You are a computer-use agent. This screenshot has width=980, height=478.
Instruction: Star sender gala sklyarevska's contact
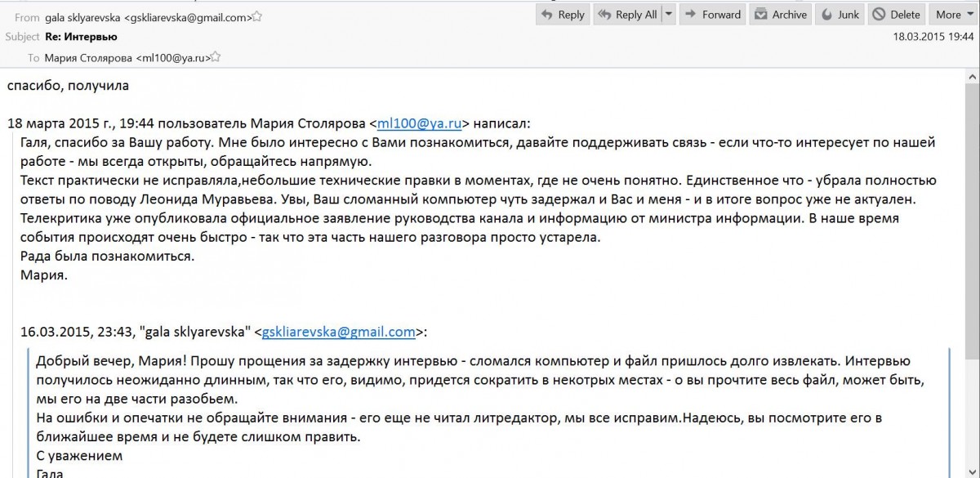(257, 16)
